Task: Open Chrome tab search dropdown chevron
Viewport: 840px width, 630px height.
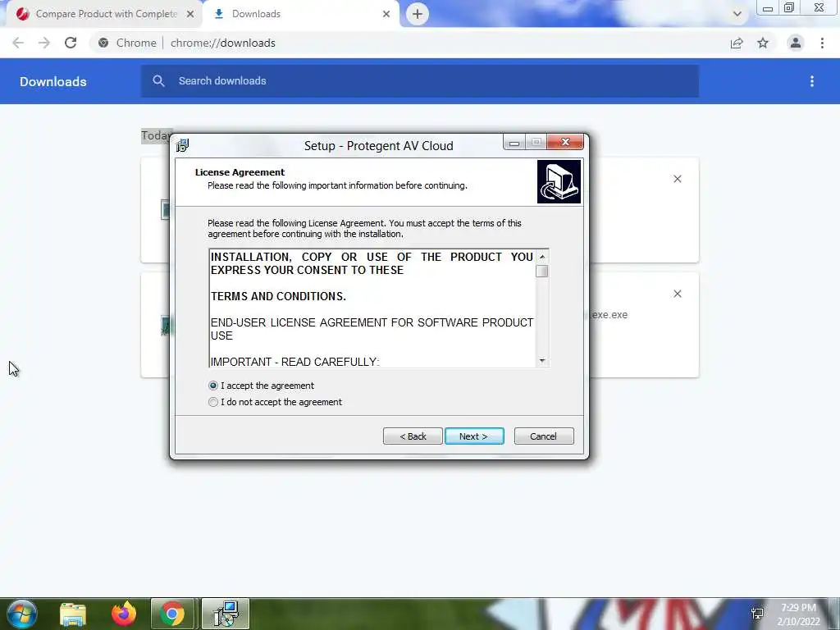Action: click(x=737, y=14)
